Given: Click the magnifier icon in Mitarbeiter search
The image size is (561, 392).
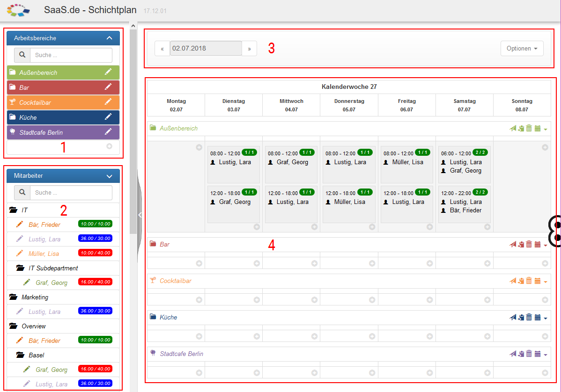Looking at the screenshot, I should tap(22, 192).
